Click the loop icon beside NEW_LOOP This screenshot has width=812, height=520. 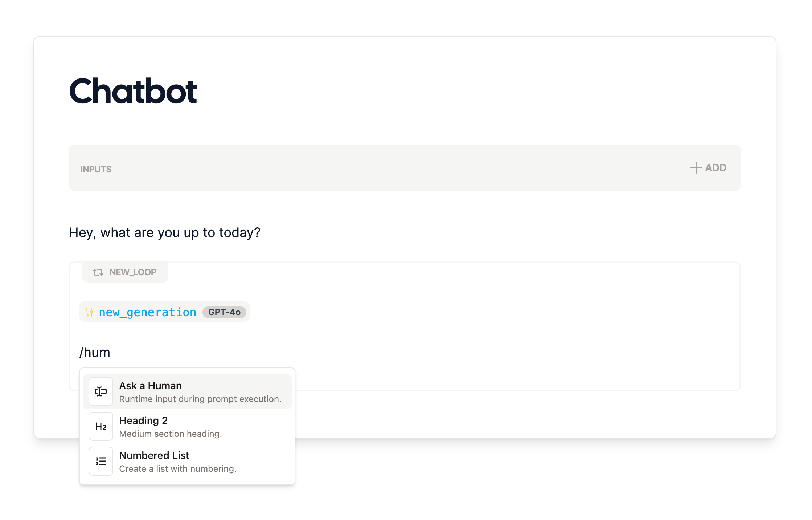point(97,272)
